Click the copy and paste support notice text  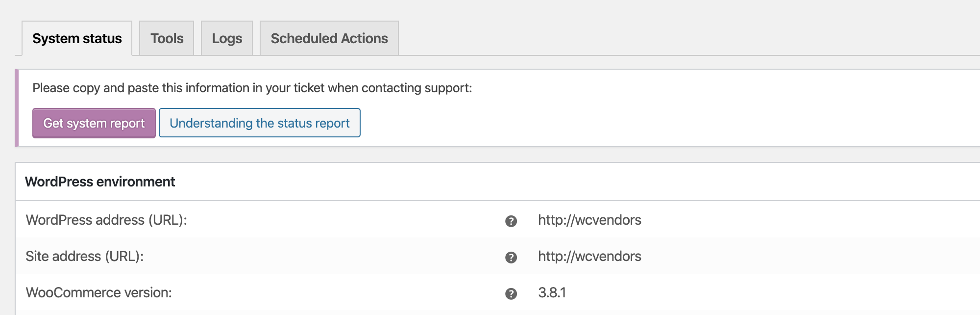(252, 88)
